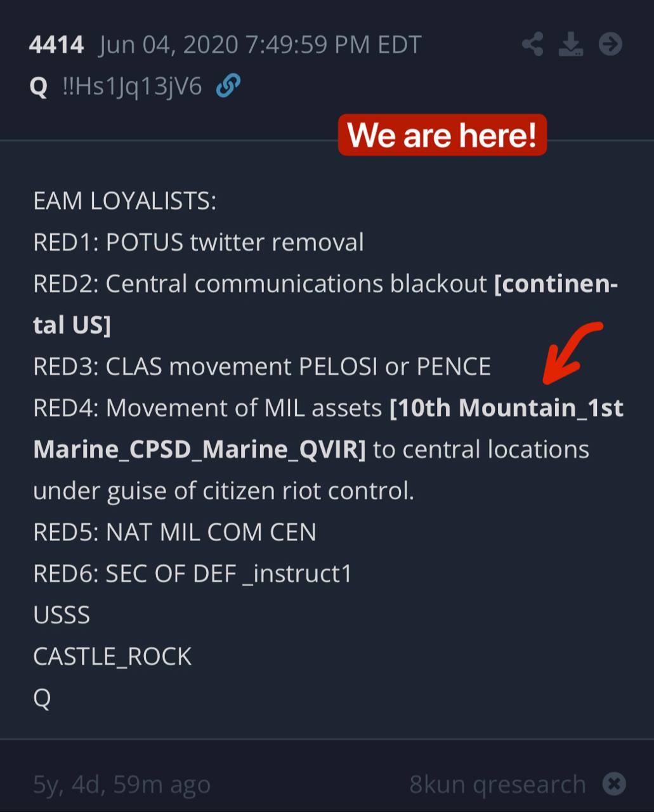
Task: Open the post via the circled arrow icon
Action: [611, 44]
